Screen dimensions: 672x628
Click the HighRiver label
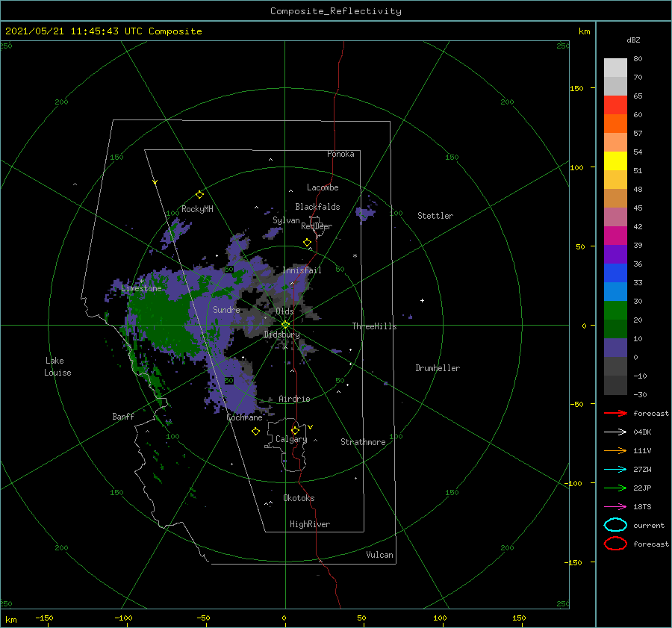click(x=310, y=524)
